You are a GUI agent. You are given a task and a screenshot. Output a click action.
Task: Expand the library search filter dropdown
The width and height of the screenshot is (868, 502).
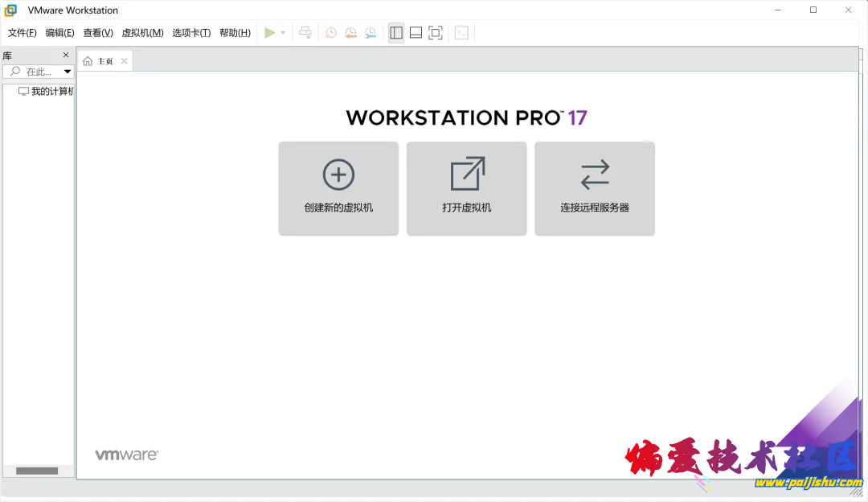point(68,72)
